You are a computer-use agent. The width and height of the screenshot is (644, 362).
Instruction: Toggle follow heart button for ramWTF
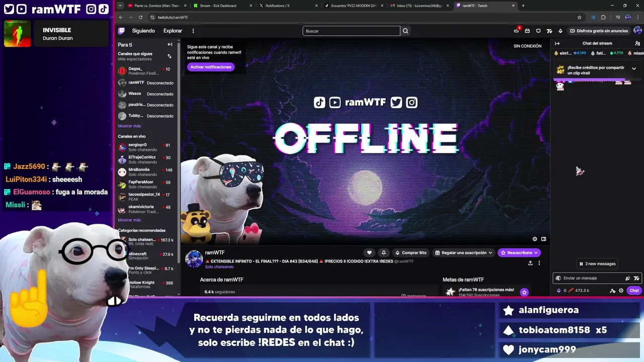(369, 253)
